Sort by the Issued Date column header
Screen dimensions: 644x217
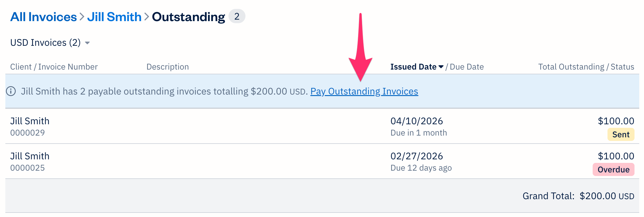click(414, 67)
